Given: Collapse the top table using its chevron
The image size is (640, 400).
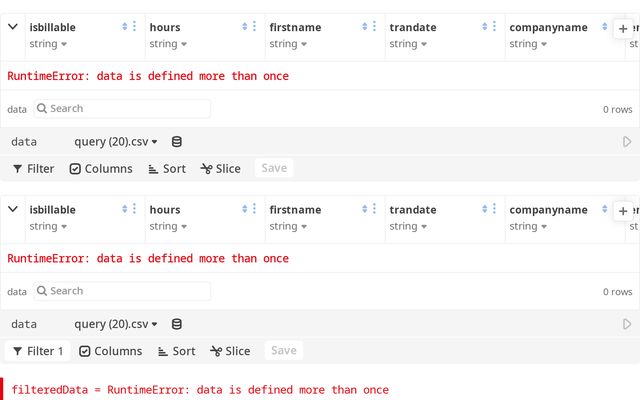Looking at the screenshot, I should pyautogui.click(x=13, y=27).
